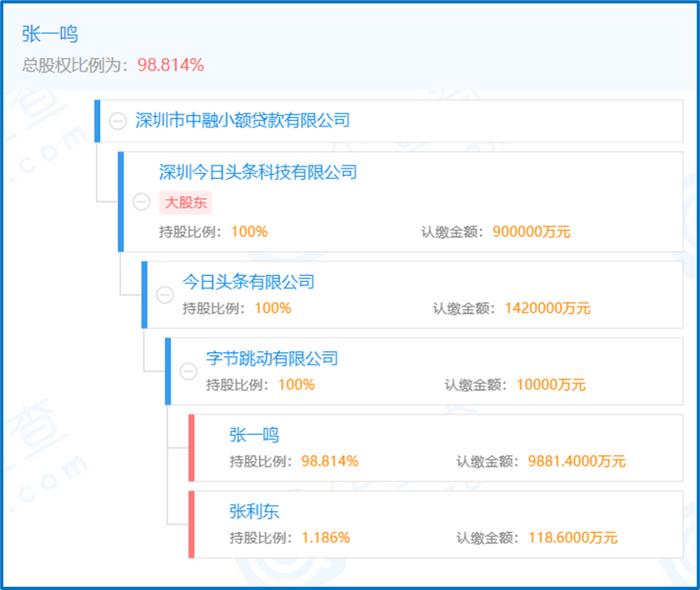Image resolution: width=700 pixels, height=590 pixels.
Task: Open 深圳市中融小额贷款有限公司 company link
Action: [x=242, y=120]
